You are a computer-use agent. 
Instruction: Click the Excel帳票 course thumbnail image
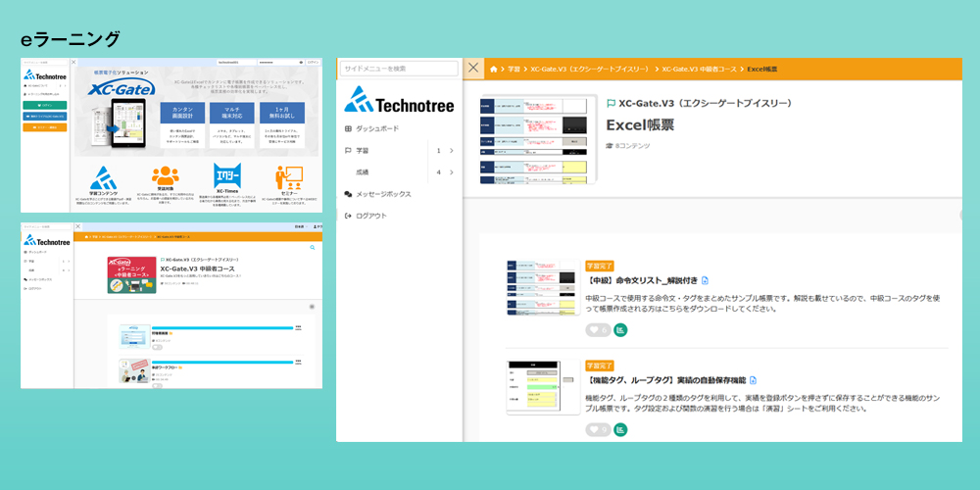click(539, 139)
